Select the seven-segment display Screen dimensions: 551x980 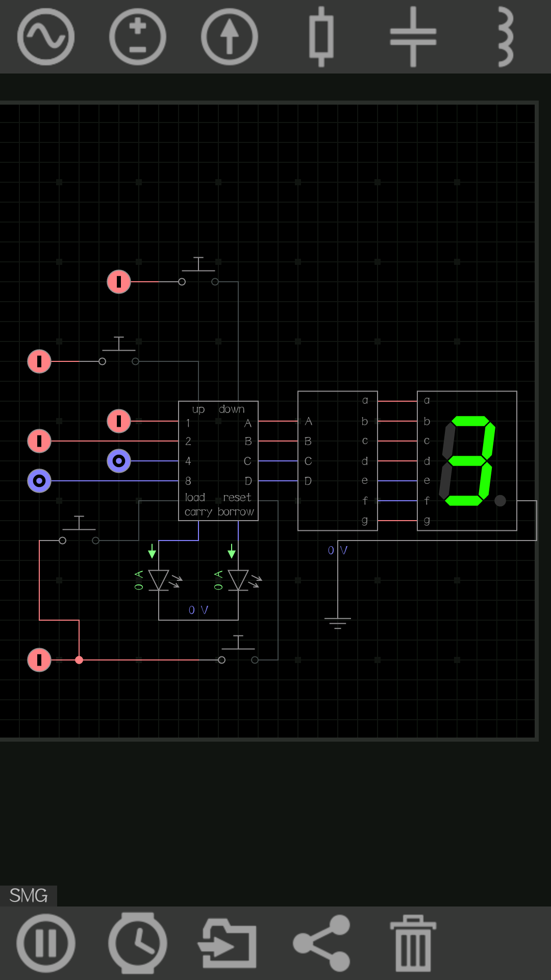click(x=467, y=461)
